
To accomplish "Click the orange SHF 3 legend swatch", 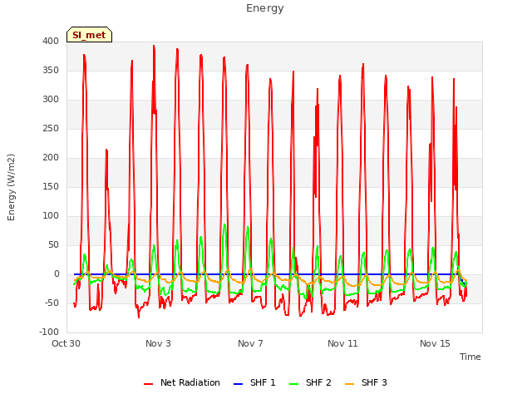I will (x=349, y=384).
